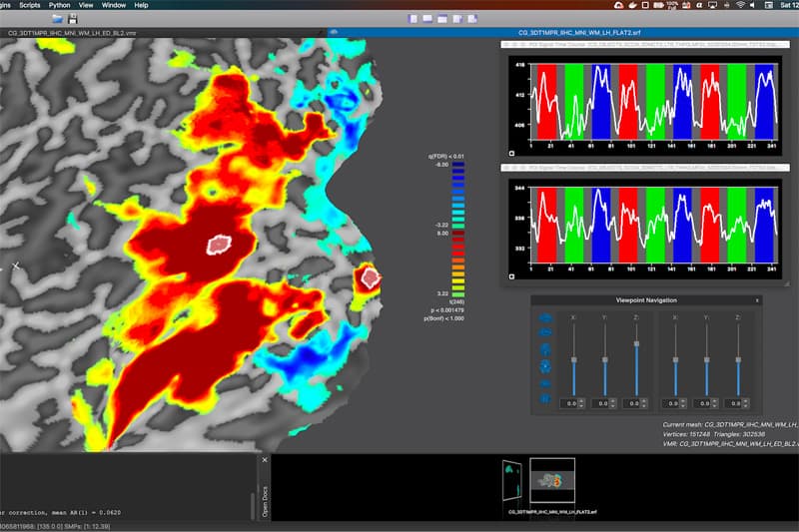This screenshot has width=799, height=532.
Task: Choose the top brain view icon in Viewpoint Navigation
Action: [x=545, y=318]
